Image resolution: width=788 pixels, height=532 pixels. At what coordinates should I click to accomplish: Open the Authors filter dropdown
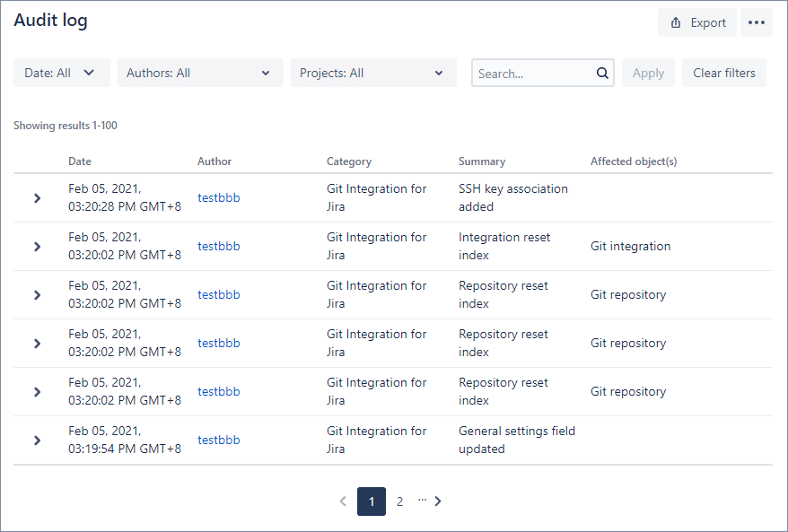(x=199, y=74)
